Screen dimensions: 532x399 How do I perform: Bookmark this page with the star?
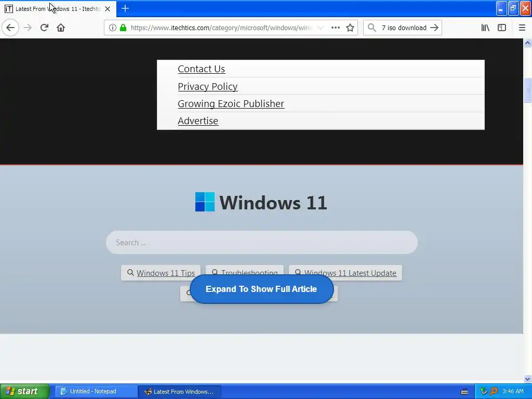tap(350, 28)
